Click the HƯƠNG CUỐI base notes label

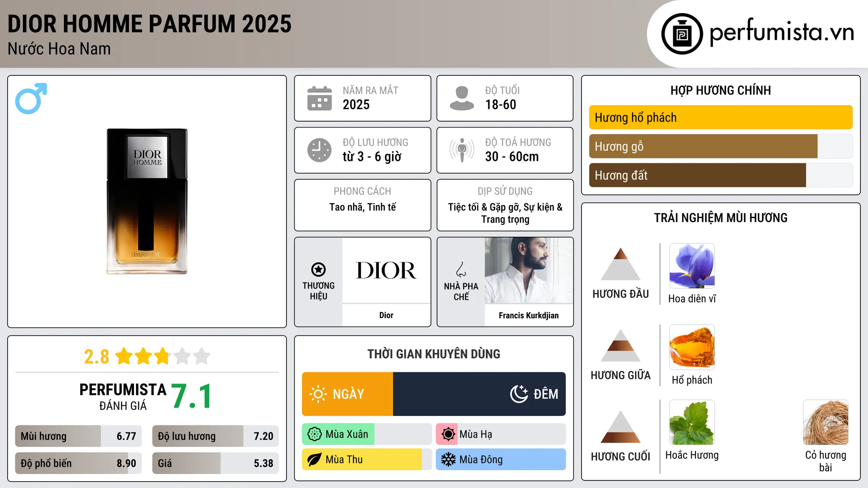(620, 457)
